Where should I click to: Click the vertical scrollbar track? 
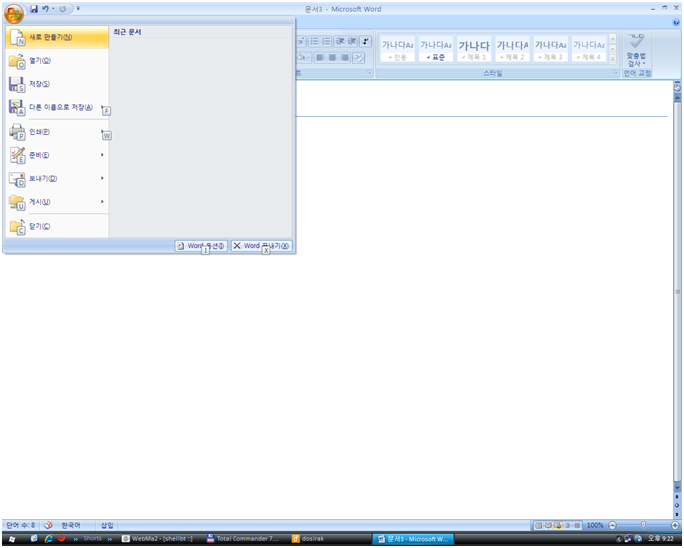pyautogui.click(x=677, y=292)
